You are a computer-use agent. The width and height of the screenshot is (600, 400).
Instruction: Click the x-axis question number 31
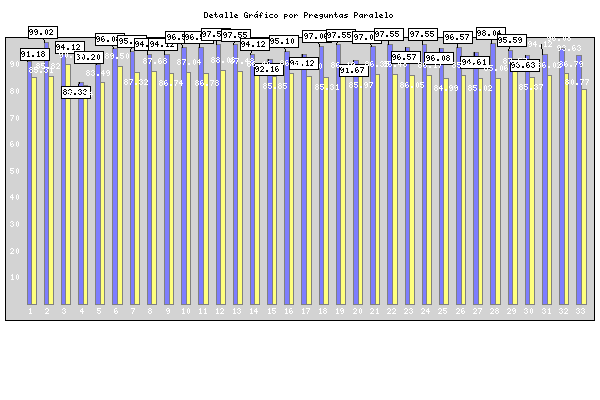546,311
